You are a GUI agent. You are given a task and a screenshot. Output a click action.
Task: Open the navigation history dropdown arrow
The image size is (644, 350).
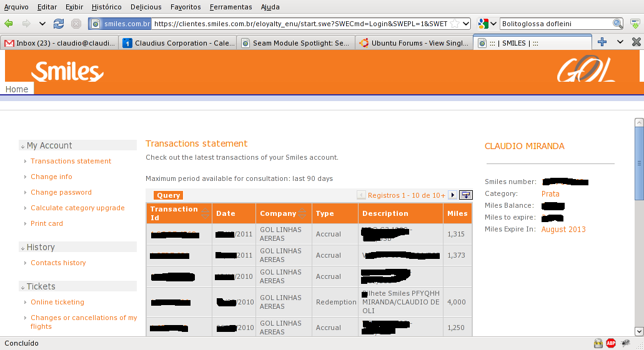click(42, 24)
